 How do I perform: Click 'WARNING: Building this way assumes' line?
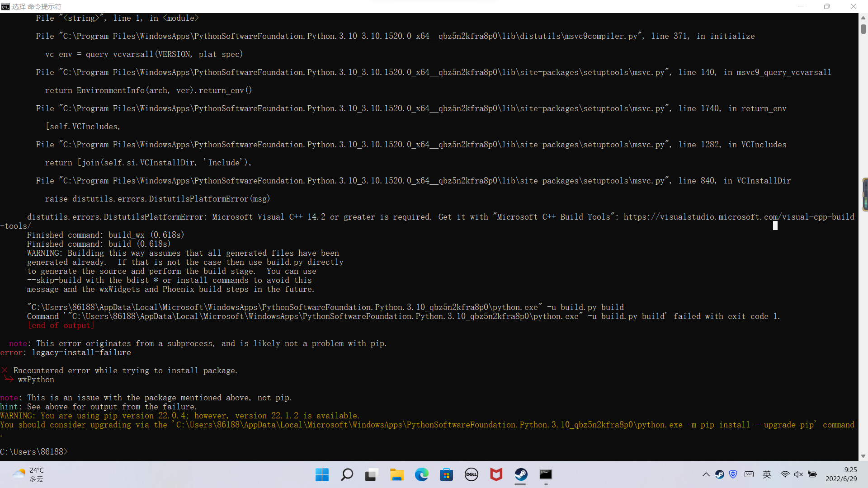point(183,253)
